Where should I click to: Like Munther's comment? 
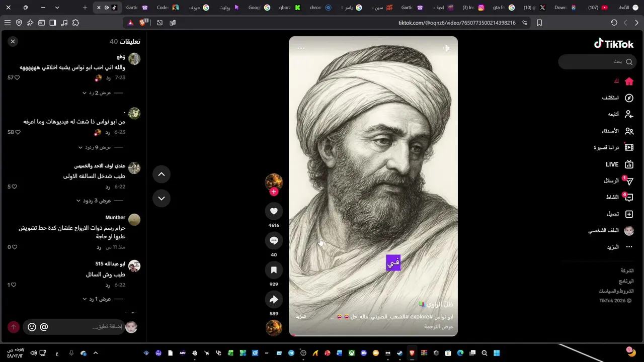(14, 247)
